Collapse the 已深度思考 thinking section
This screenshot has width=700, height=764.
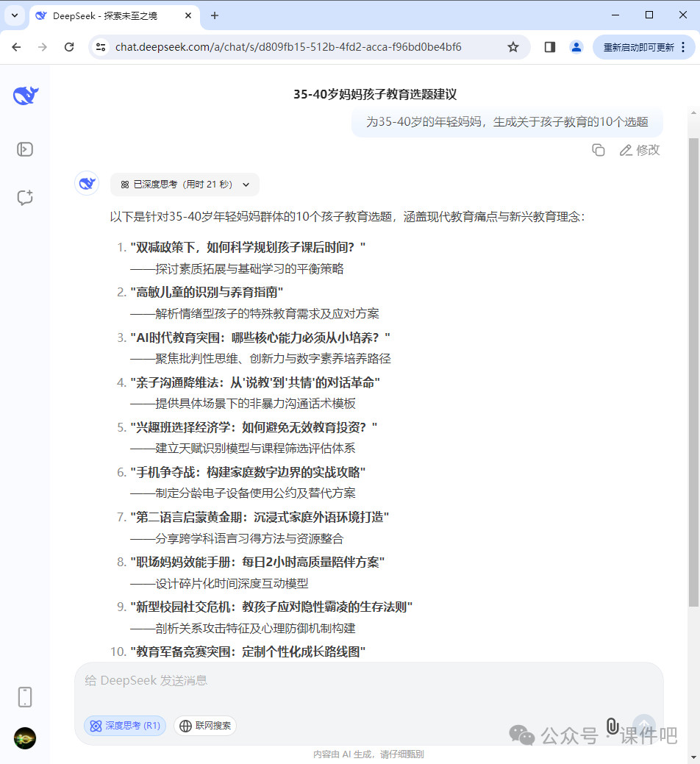pyautogui.click(x=246, y=185)
